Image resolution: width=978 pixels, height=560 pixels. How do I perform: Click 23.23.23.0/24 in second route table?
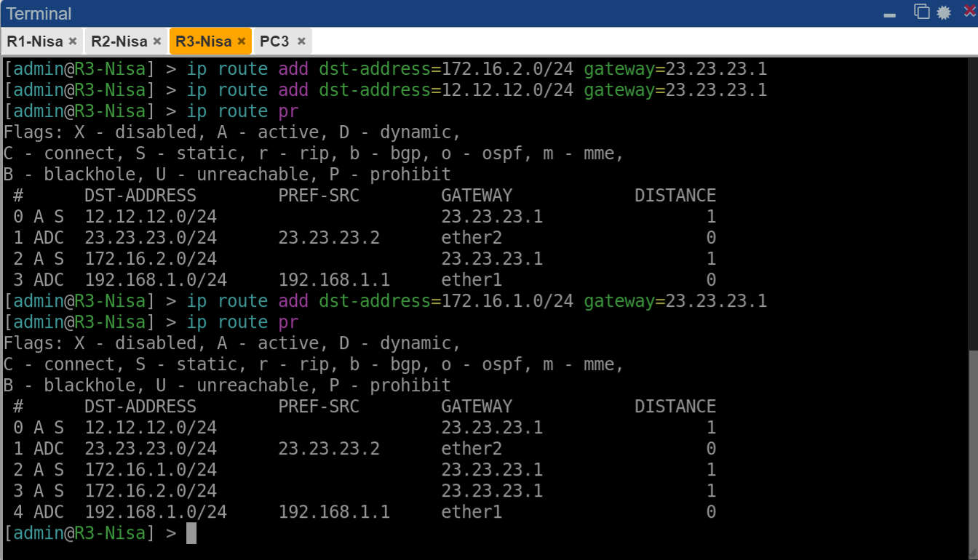coord(151,449)
